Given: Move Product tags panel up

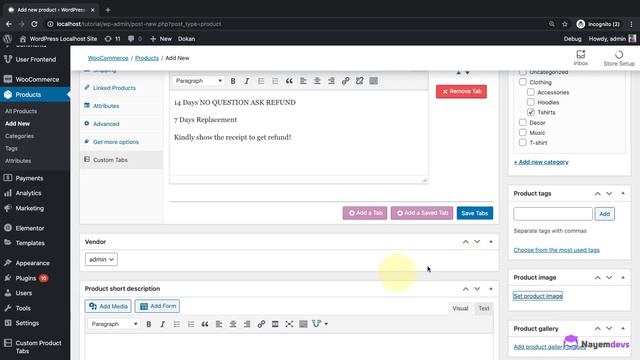Looking at the screenshot, I should [598, 193].
